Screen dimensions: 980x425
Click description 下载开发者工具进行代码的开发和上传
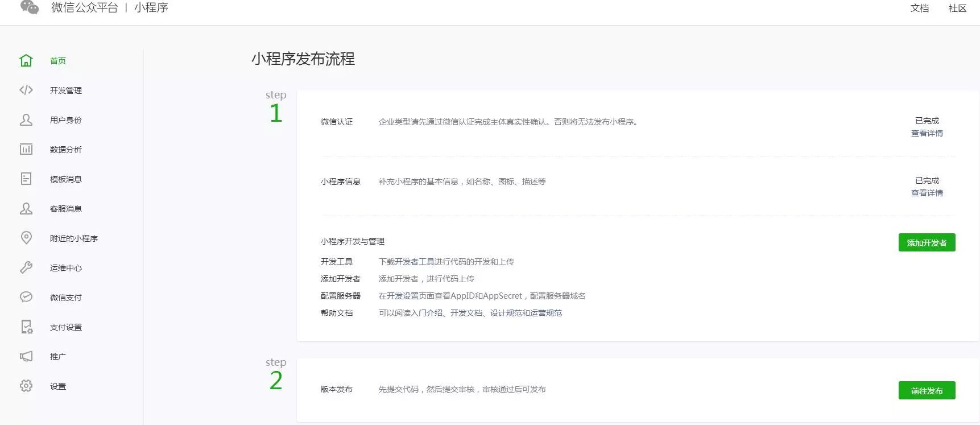pos(446,262)
